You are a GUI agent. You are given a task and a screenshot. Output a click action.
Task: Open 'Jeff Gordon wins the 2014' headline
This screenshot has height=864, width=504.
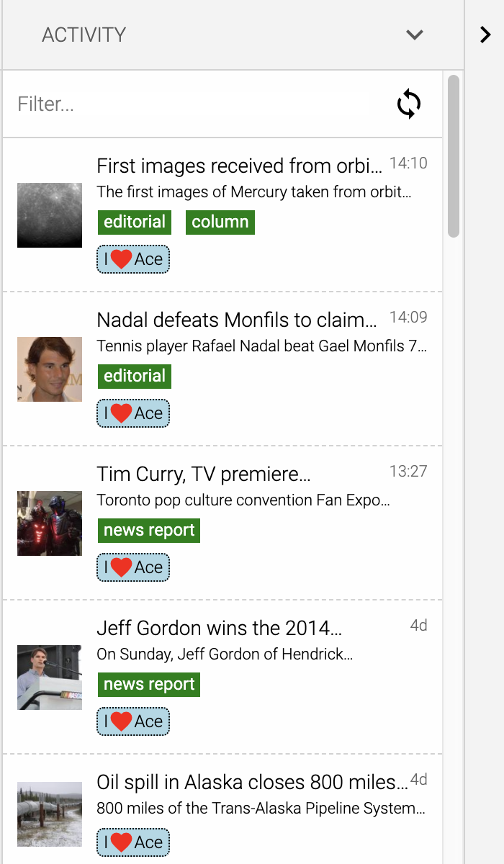219,628
